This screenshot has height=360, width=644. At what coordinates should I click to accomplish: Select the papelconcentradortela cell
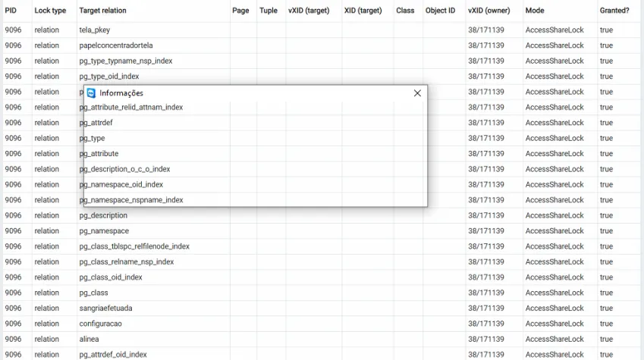point(153,45)
